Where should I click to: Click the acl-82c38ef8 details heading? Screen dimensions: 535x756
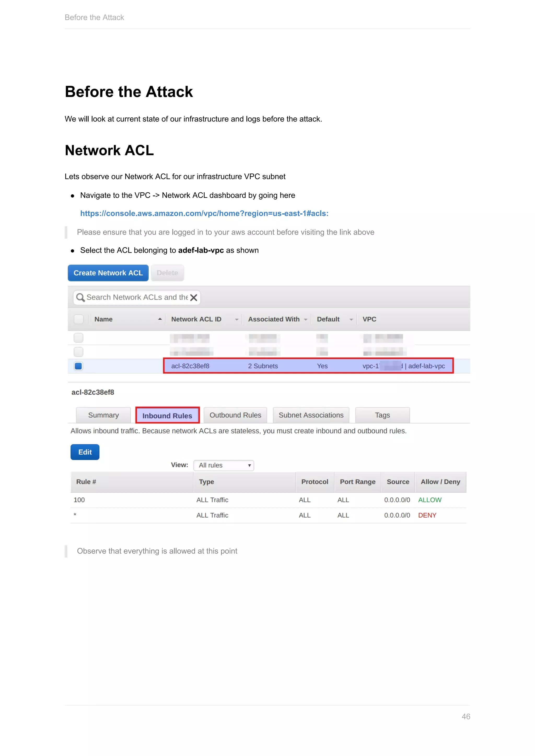93,392
